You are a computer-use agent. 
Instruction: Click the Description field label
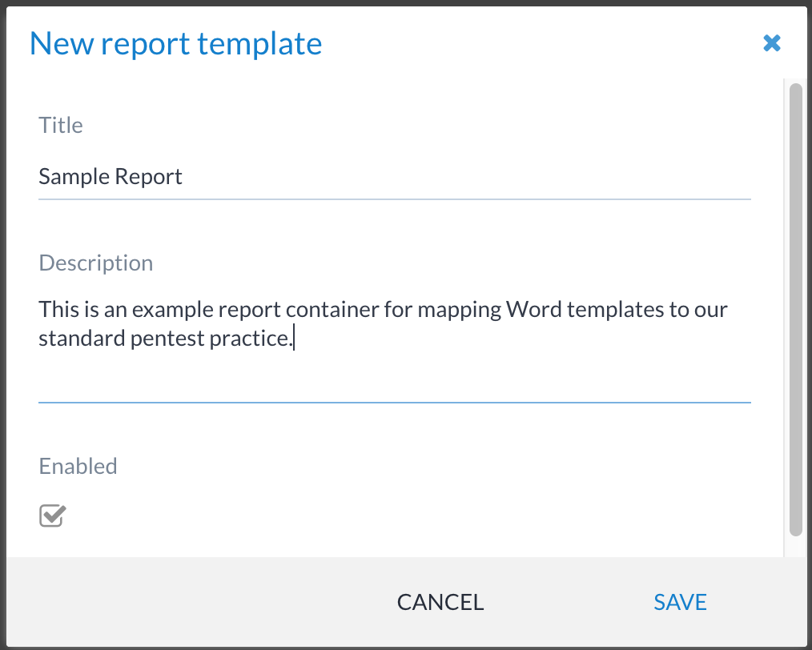tap(95, 263)
